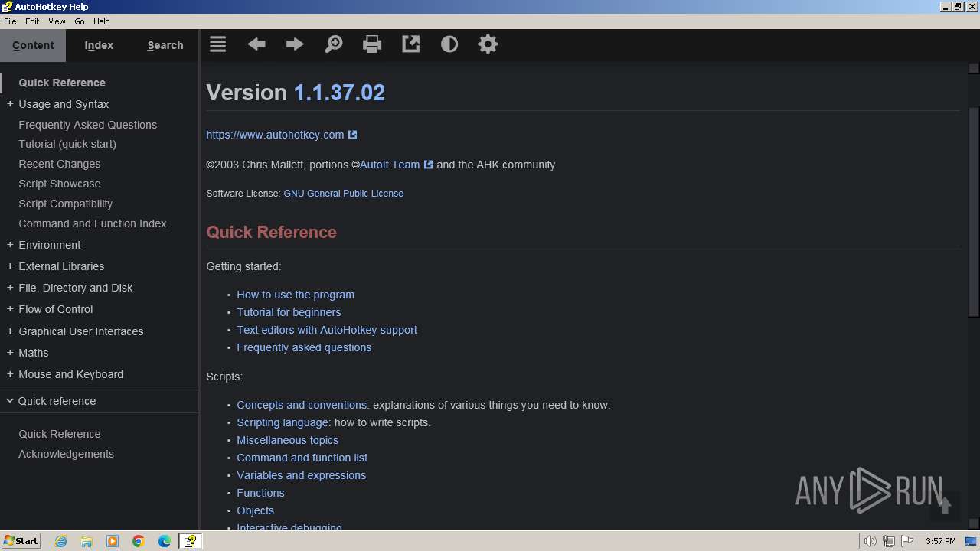Toggle dark theme with the half-circle icon

click(x=449, y=44)
